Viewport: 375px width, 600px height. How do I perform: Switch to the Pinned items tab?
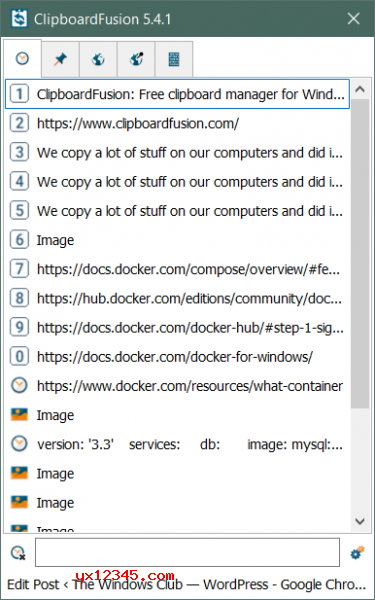[x=60, y=59]
